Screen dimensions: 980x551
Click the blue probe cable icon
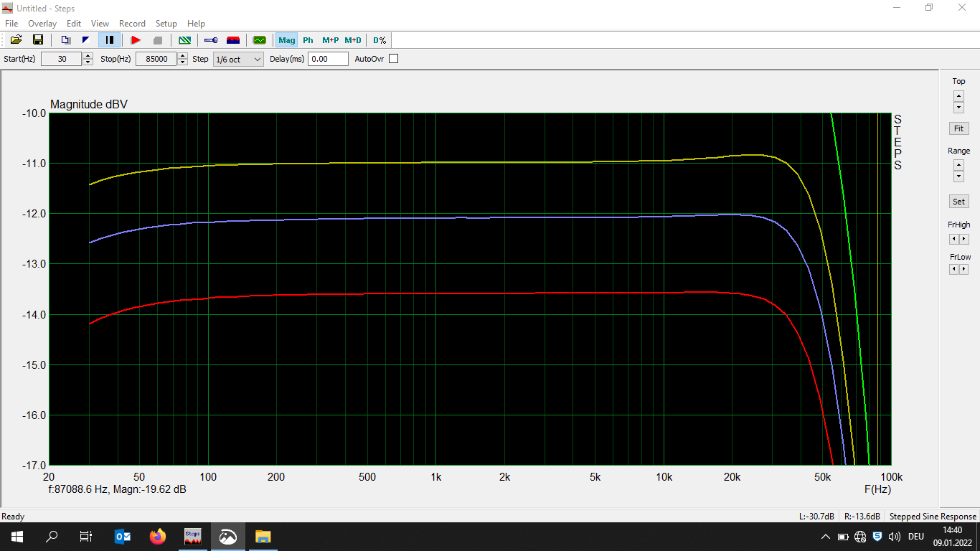coord(211,40)
